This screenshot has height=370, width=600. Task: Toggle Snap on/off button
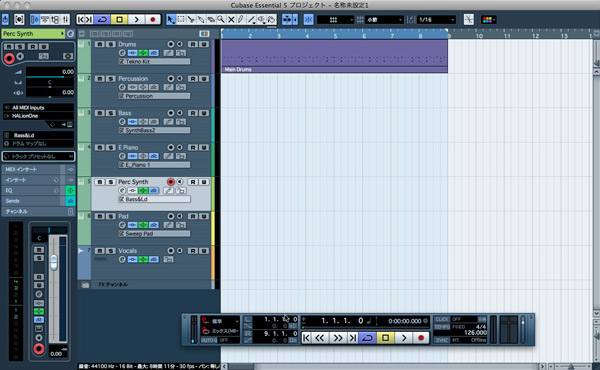[308, 20]
